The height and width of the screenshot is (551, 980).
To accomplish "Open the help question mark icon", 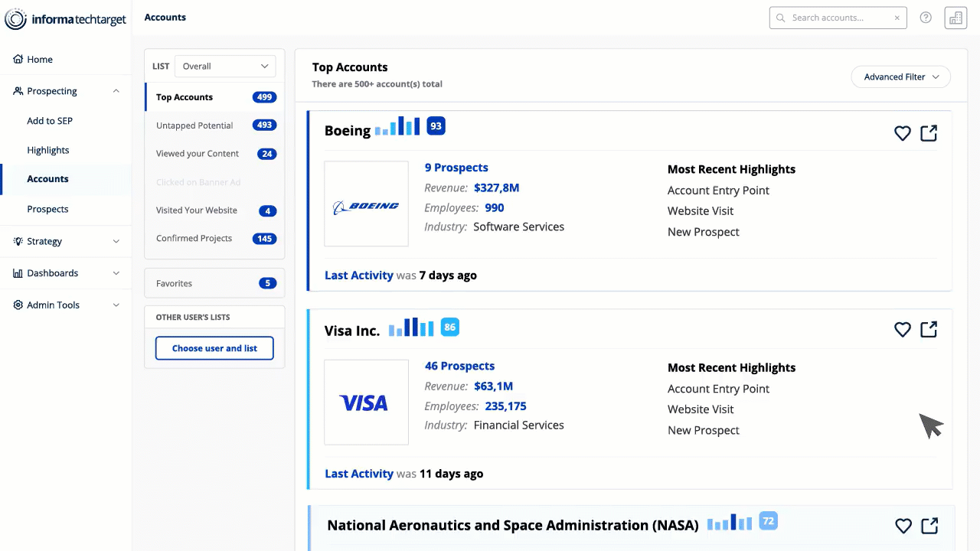I will click(926, 18).
